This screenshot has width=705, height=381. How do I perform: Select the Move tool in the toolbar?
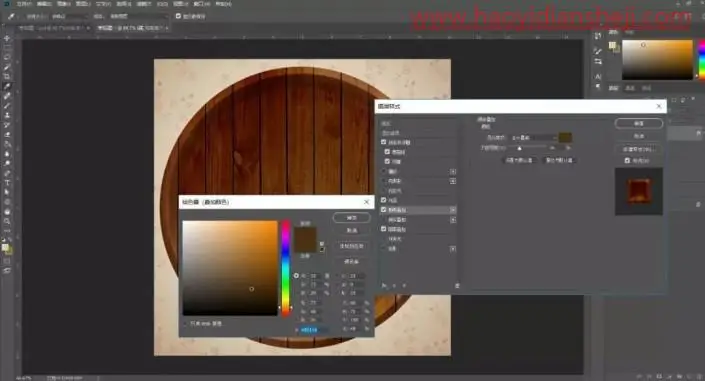[7, 38]
